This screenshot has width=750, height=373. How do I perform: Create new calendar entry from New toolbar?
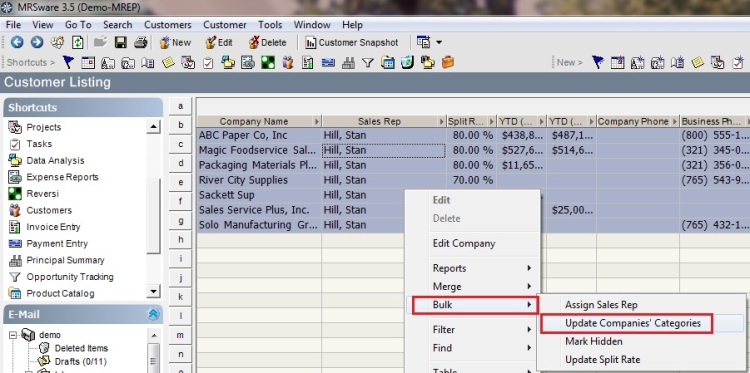(x=618, y=62)
